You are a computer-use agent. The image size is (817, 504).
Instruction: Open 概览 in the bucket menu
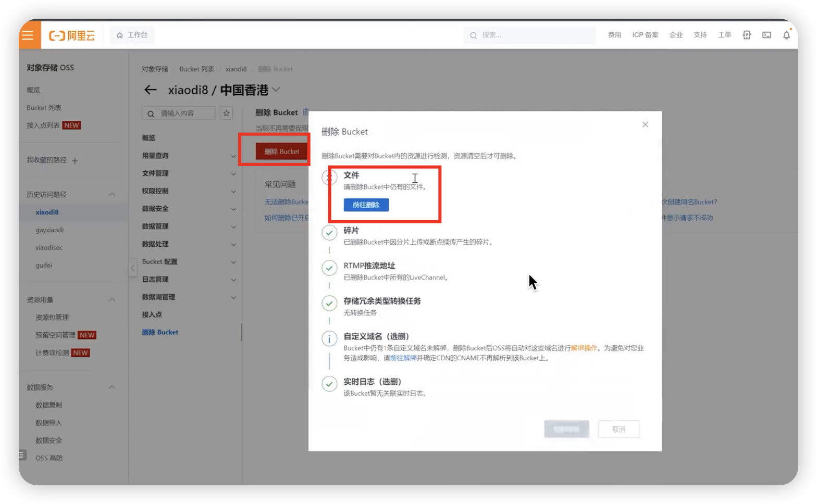[x=148, y=138]
